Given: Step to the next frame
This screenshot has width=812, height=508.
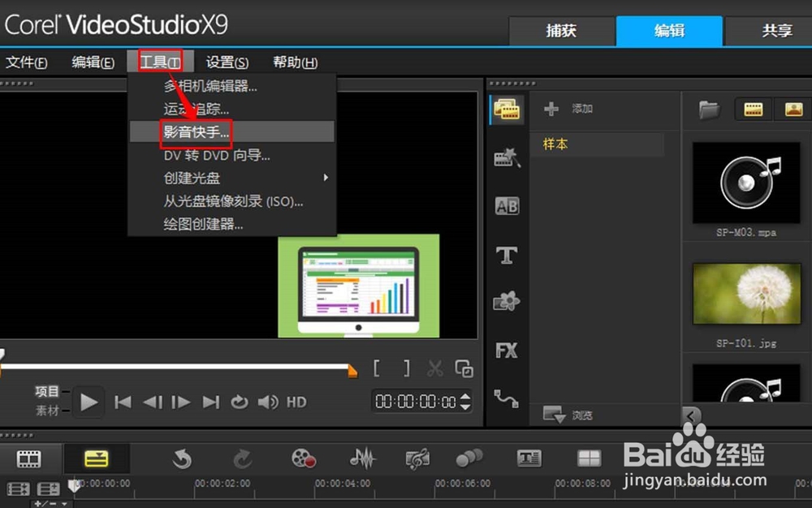Looking at the screenshot, I should (x=181, y=402).
